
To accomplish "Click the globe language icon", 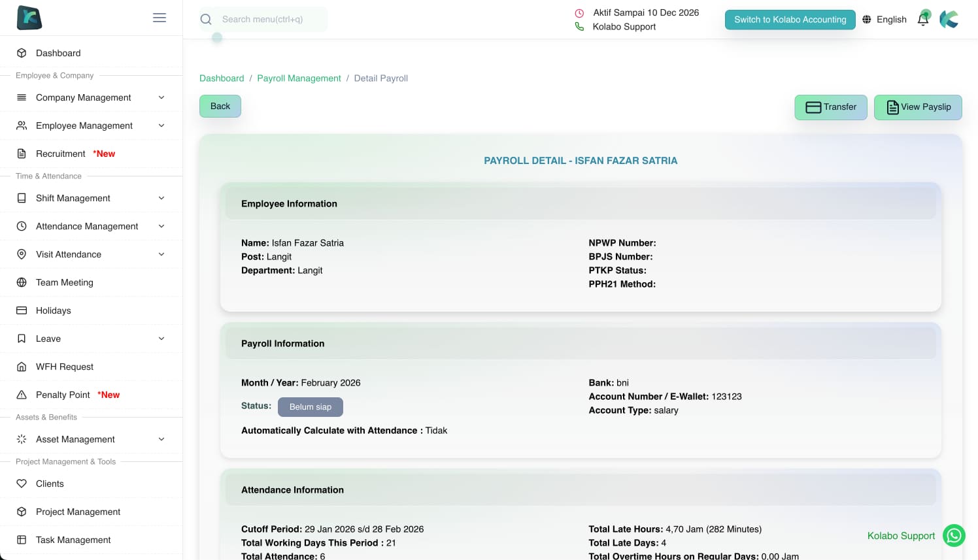I will [867, 20].
